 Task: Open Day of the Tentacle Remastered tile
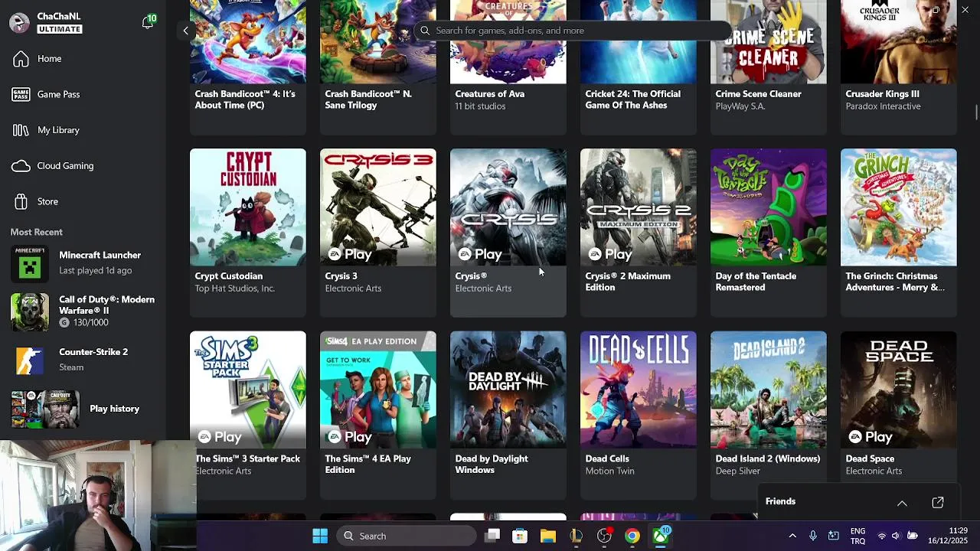coord(769,233)
